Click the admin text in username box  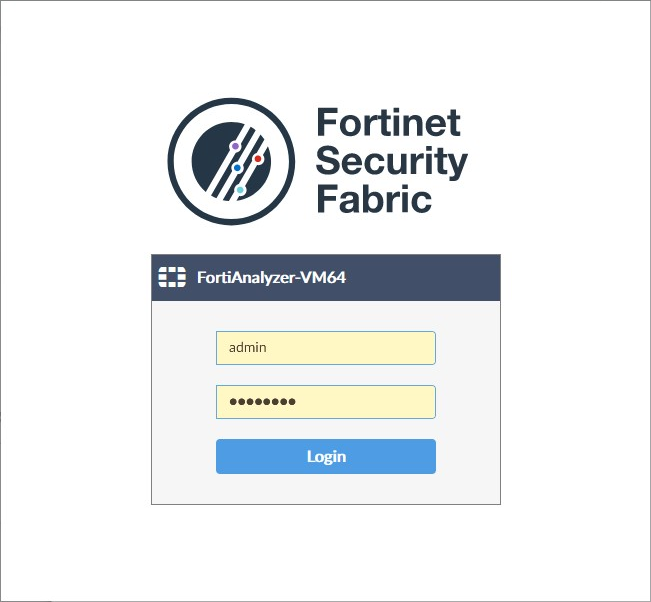pyautogui.click(x=247, y=347)
